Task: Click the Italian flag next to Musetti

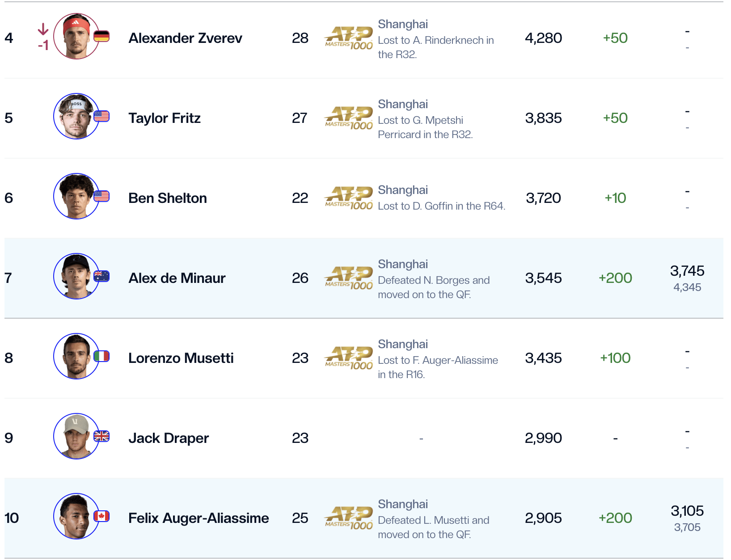Action: coord(101,356)
